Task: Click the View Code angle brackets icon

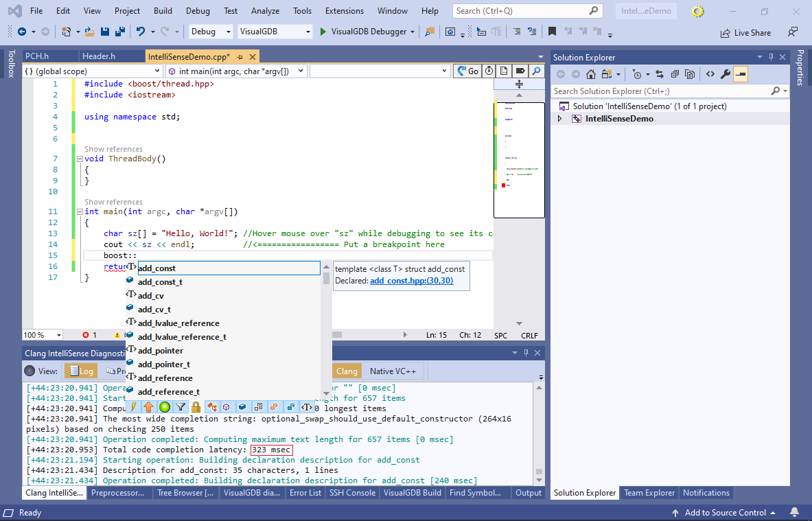Action: pyautogui.click(x=710, y=75)
